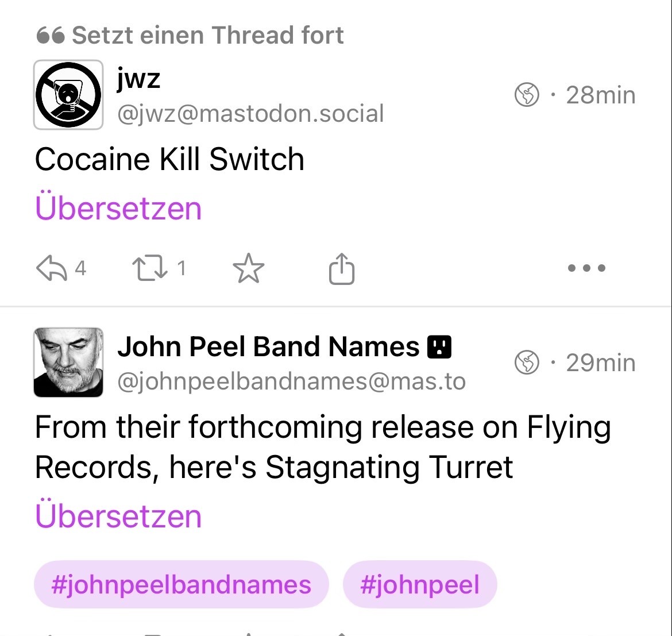Tap the thread continuation quote icon

50,36
